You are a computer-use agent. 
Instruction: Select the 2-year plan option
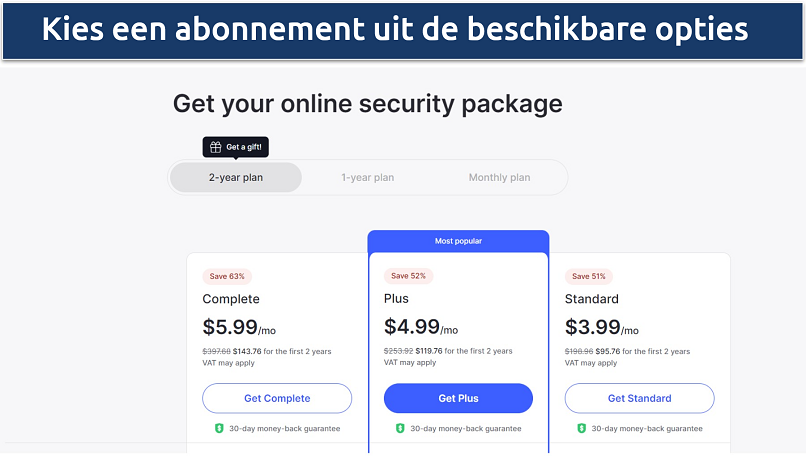coord(236,177)
